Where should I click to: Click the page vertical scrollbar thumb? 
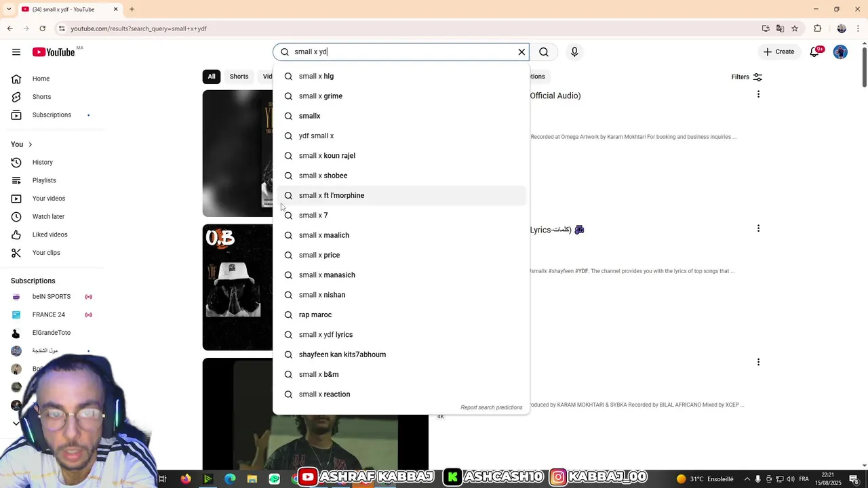click(864, 66)
